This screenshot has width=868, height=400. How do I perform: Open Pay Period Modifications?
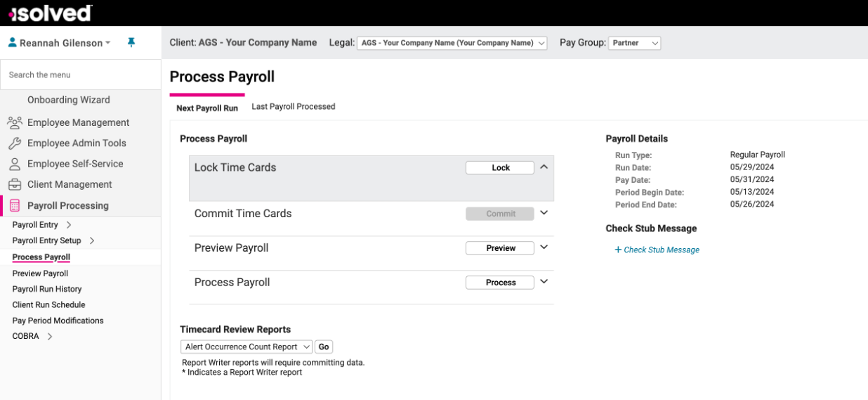(58, 321)
